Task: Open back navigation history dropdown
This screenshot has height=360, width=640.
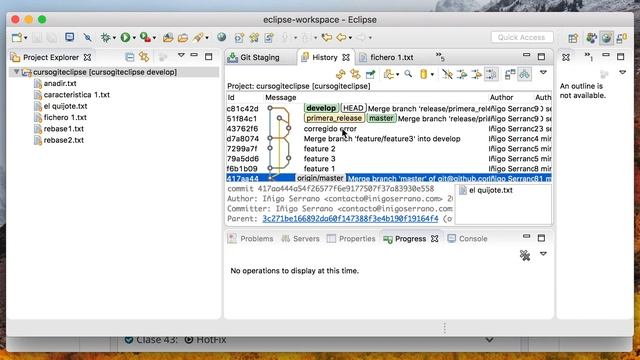Action: coord(350,38)
